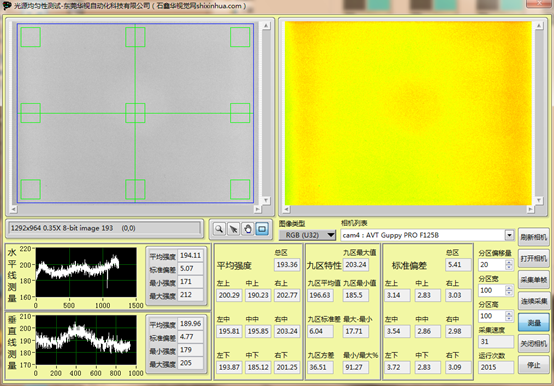Click the 左中 intensity value 195.81
554x386 pixels.
point(229,331)
